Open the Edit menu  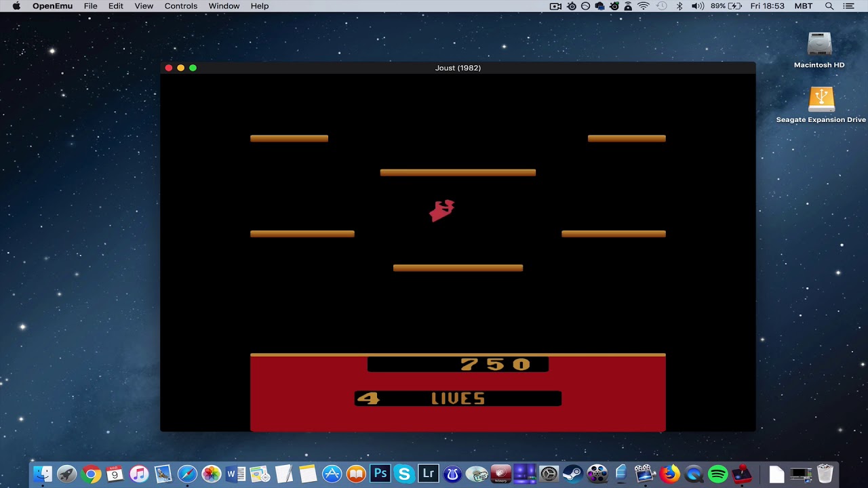click(x=116, y=6)
